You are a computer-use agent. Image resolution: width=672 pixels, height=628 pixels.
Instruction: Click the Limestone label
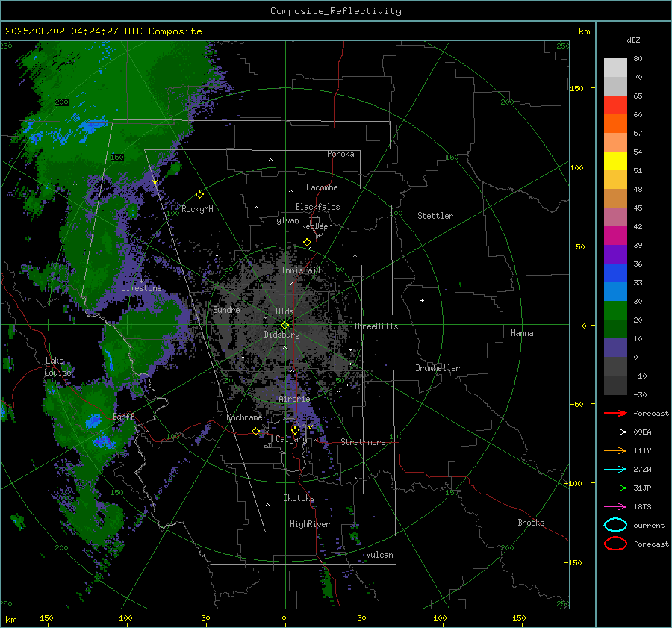[x=141, y=288]
